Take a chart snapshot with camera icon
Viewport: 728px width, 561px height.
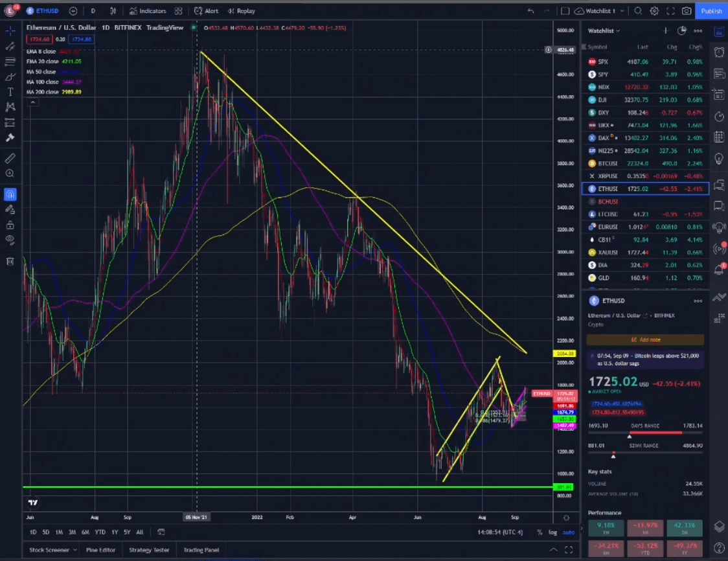tap(686, 10)
